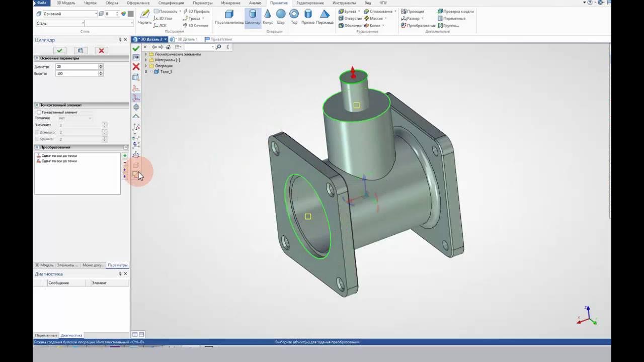Click search magnifier in model tree toolbar
Viewport: 644px width, 362px height.
click(219, 47)
